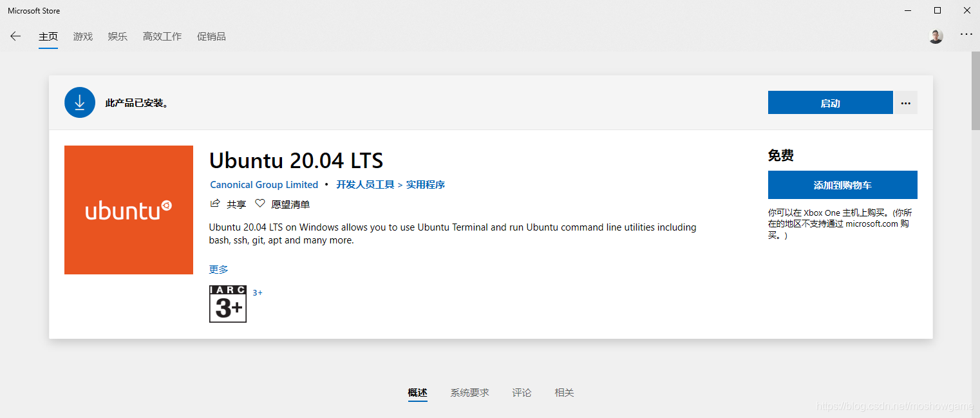Switch to the 游戏 tab

(83, 37)
